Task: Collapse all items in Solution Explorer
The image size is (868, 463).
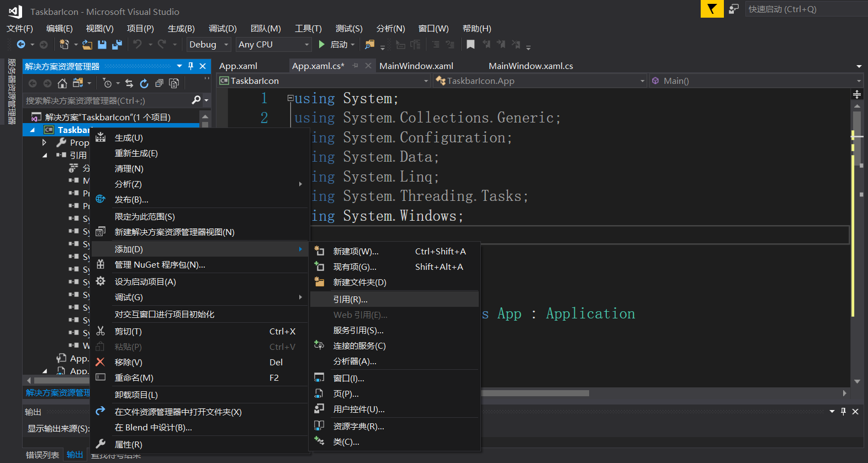Action: pos(159,83)
